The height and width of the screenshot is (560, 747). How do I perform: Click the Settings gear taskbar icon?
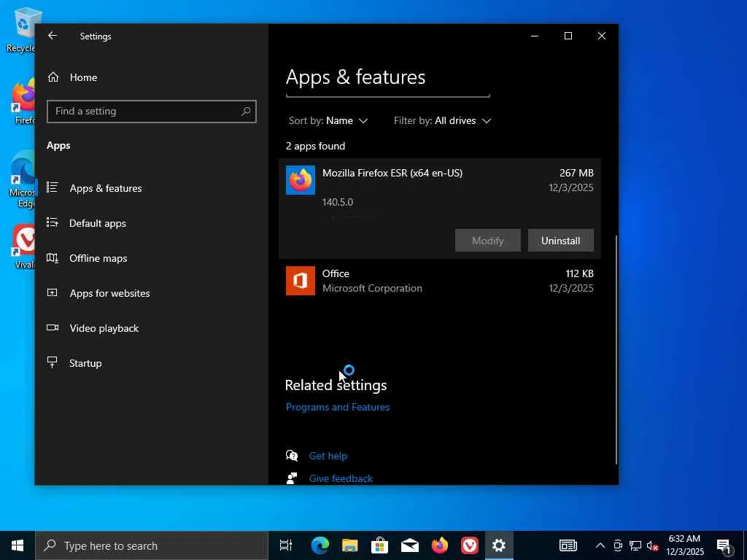tap(499, 545)
